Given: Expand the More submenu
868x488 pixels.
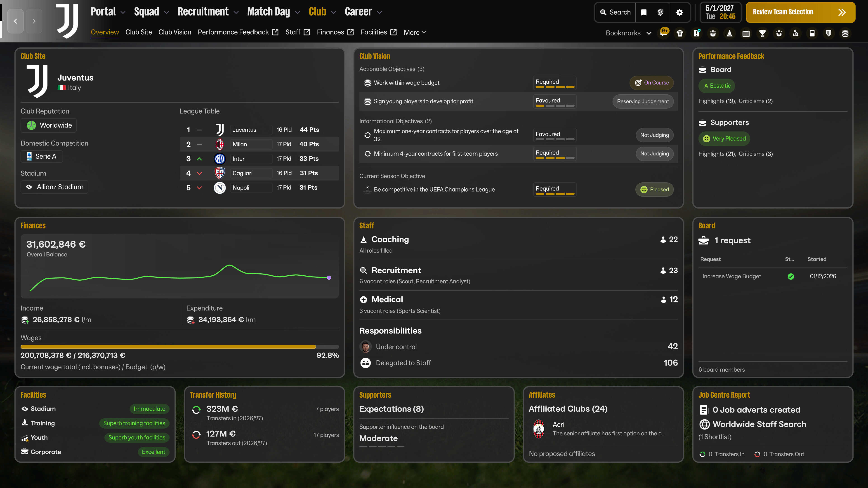Looking at the screenshot, I should (x=415, y=32).
